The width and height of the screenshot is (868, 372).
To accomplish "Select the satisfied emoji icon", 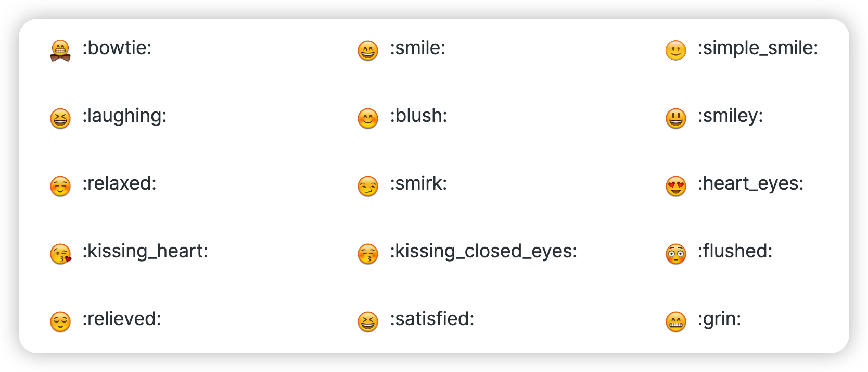I will point(368,321).
